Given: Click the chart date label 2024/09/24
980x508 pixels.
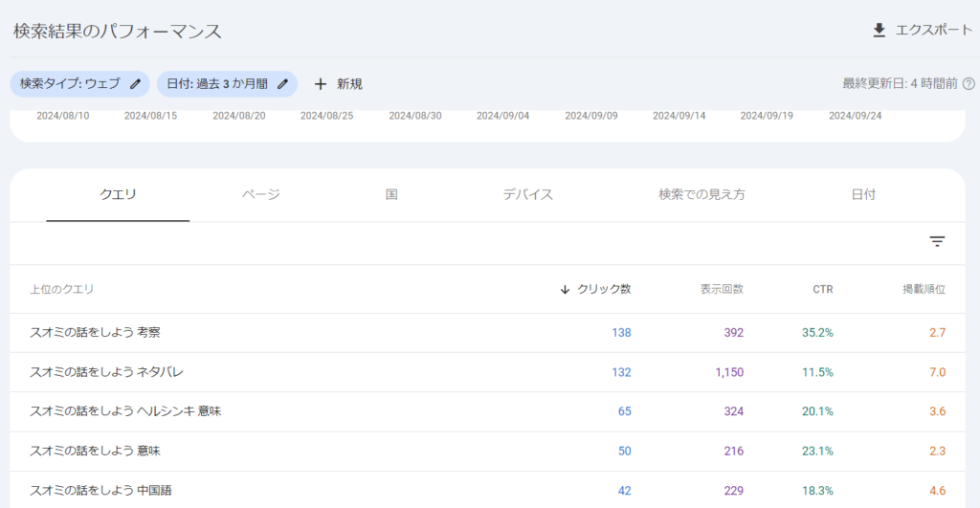Looking at the screenshot, I should click(855, 116).
